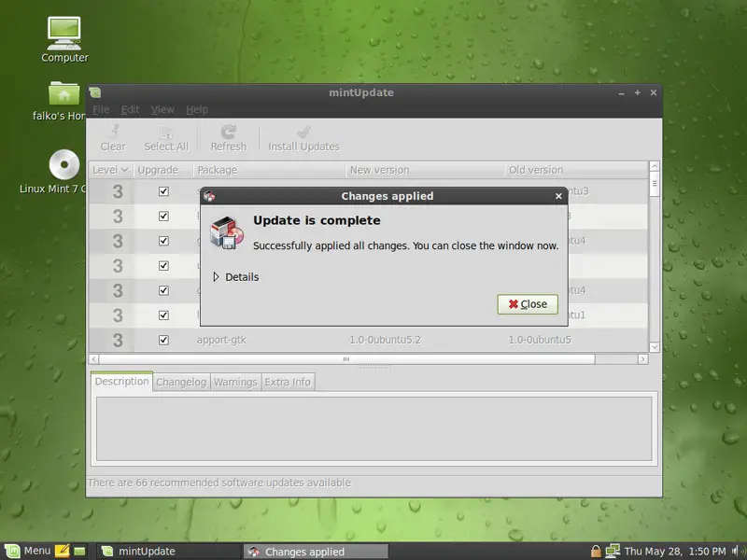747x560 pixels.
Task: Click the vertical scrollbar thumb of package list
Action: pos(655,184)
